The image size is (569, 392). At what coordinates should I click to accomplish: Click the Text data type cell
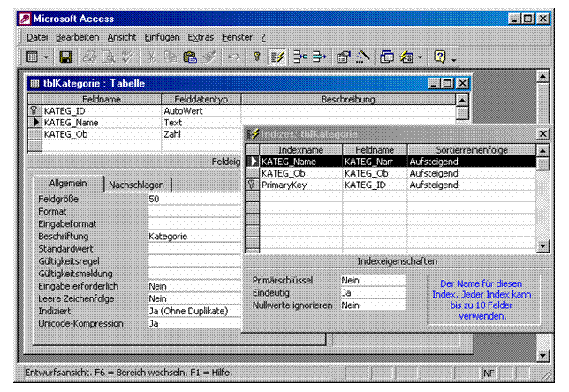[201, 123]
